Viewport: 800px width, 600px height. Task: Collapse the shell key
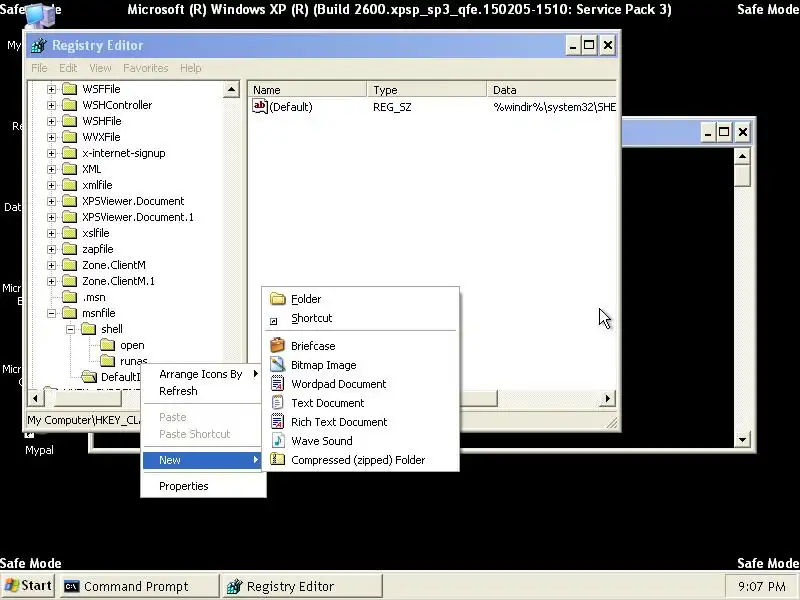(x=70, y=329)
